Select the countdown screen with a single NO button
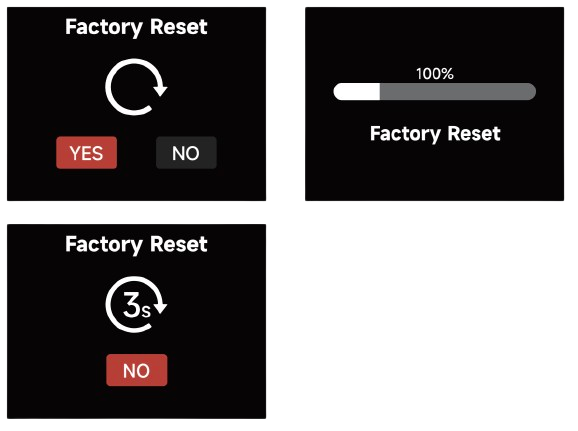The width and height of the screenshot is (578, 431). 136,321
